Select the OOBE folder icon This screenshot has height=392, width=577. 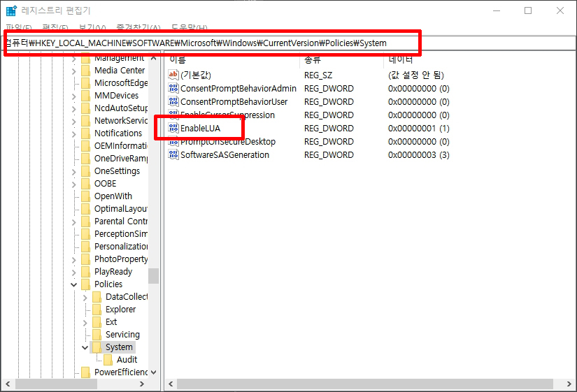85,184
